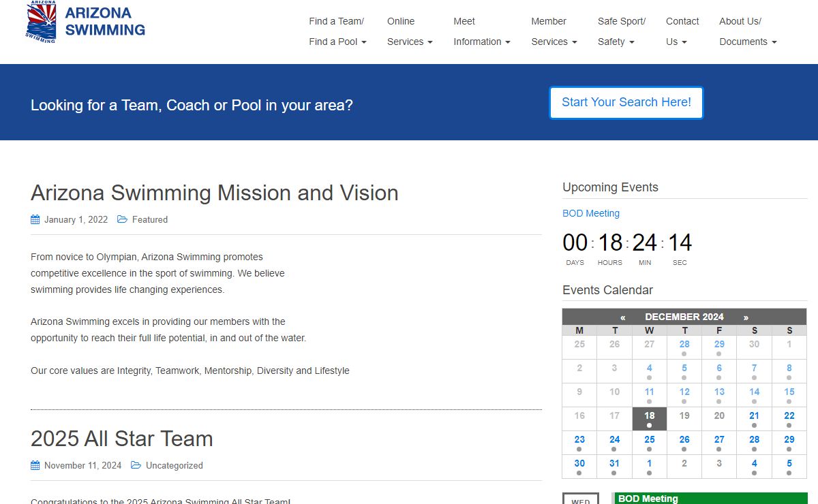This screenshot has height=504, width=818.
Task: Click day 16 on the Events Calendar
Action: coord(579,419)
